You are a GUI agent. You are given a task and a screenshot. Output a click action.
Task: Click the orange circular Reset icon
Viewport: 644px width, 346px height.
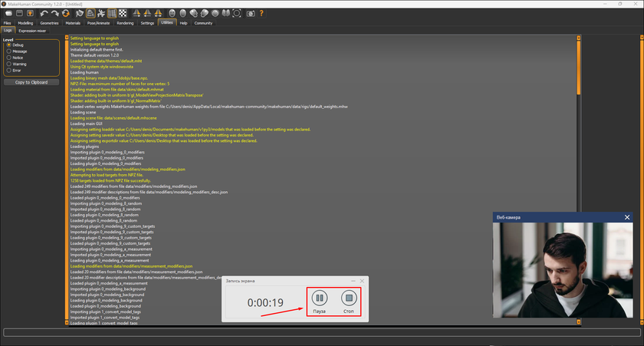[65, 14]
